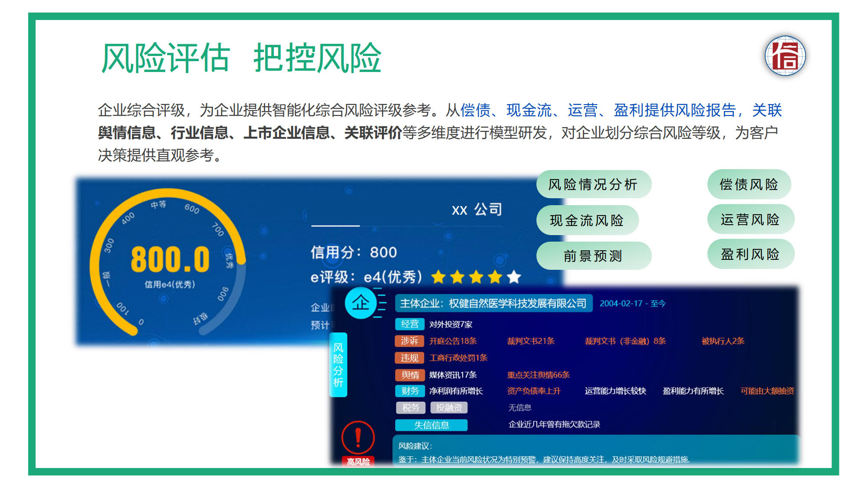Click the orange 涉诉 category tag

coord(409,341)
